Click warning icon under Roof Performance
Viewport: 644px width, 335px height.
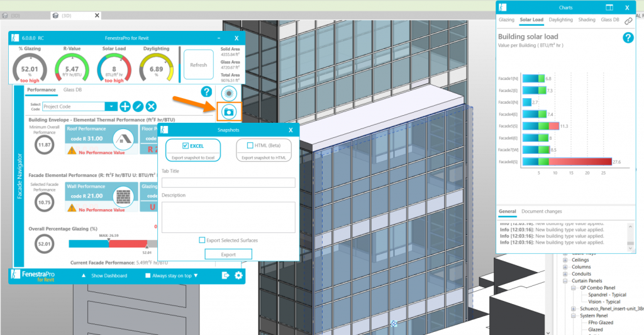click(x=72, y=151)
